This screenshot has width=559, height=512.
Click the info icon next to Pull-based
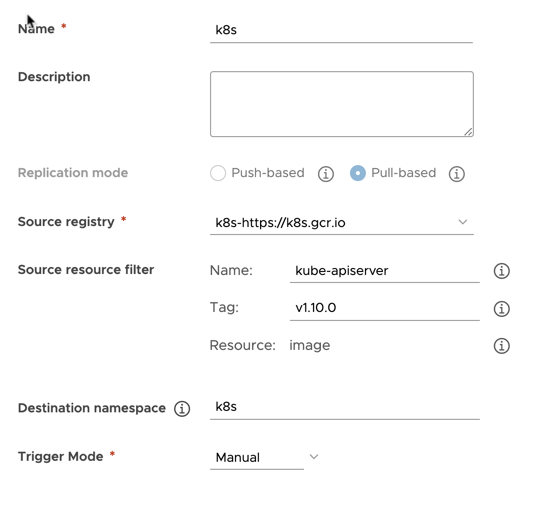point(456,174)
